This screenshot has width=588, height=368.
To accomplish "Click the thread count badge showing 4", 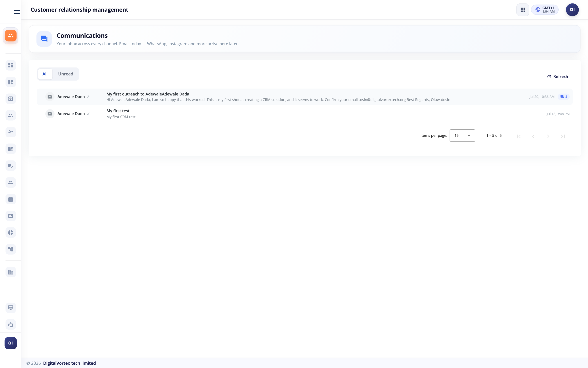I will point(564,97).
